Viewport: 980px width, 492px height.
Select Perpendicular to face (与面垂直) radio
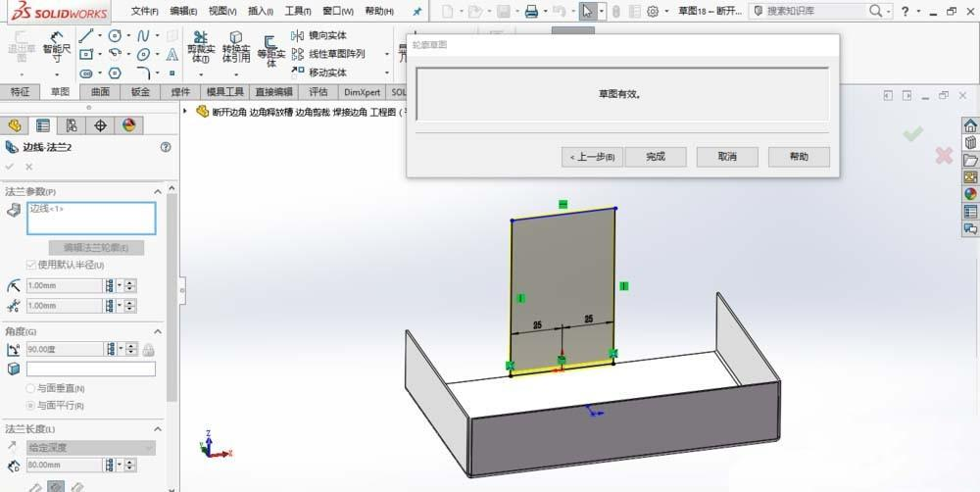coord(30,388)
